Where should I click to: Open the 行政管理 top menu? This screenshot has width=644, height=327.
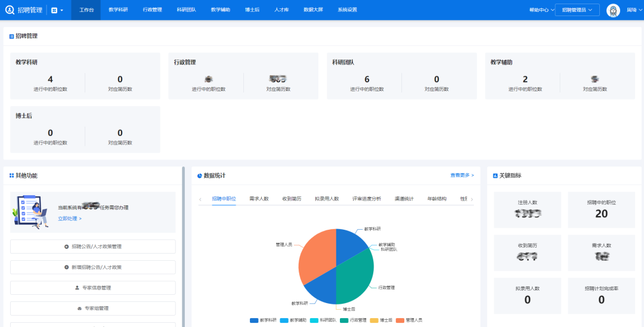(x=153, y=10)
